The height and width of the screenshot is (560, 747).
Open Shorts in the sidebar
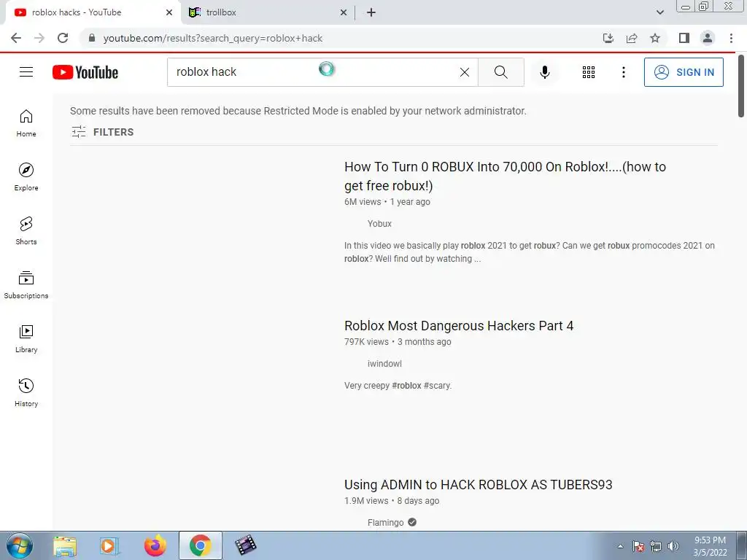pyautogui.click(x=26, y=230)
